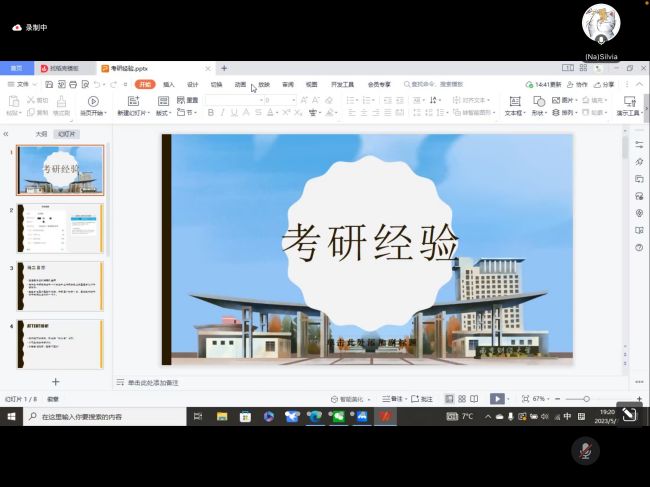This screenshot has height=487, width=650.
Task: Click the Italic formatting icon
Action: [x=222, y=113]
